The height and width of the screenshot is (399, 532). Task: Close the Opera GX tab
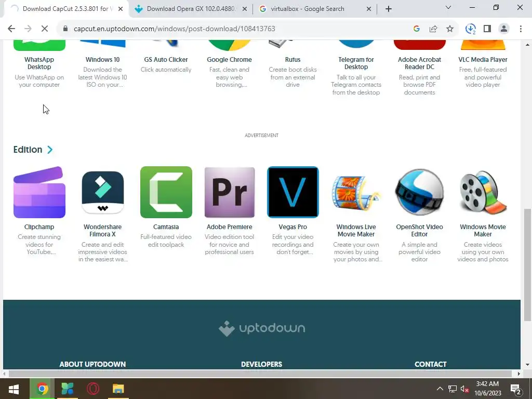coord(244,9)
